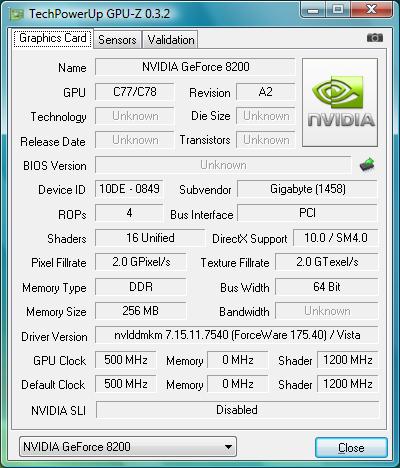
Task: Close the window with the red X
Action: (x=371, y=10)
